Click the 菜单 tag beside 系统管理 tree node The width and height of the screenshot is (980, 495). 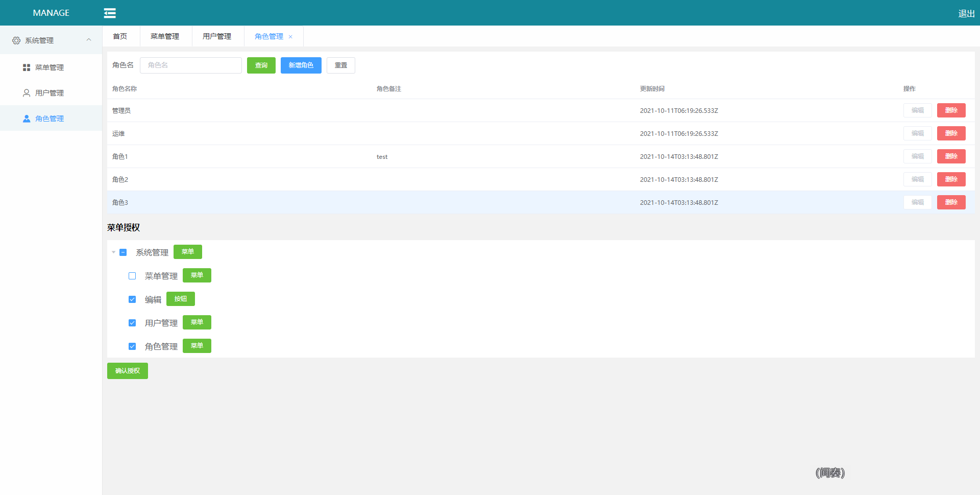188,252
